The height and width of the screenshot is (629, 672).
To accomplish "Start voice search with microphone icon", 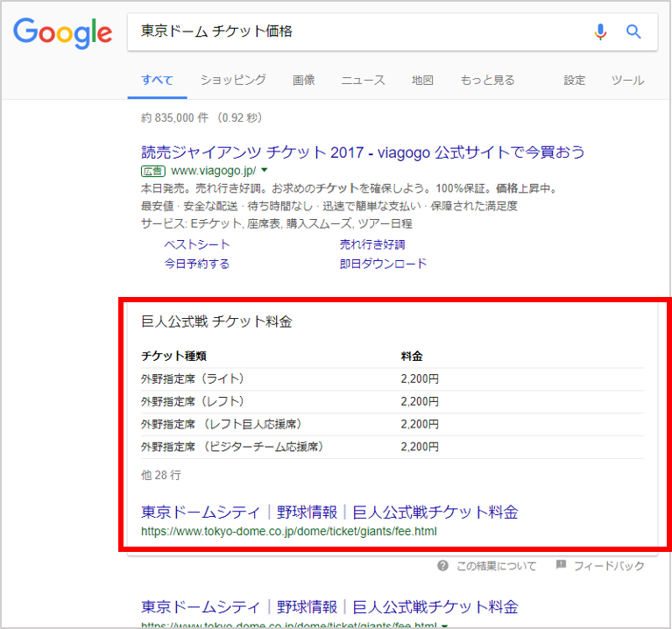I will click(x=600, y=32).
